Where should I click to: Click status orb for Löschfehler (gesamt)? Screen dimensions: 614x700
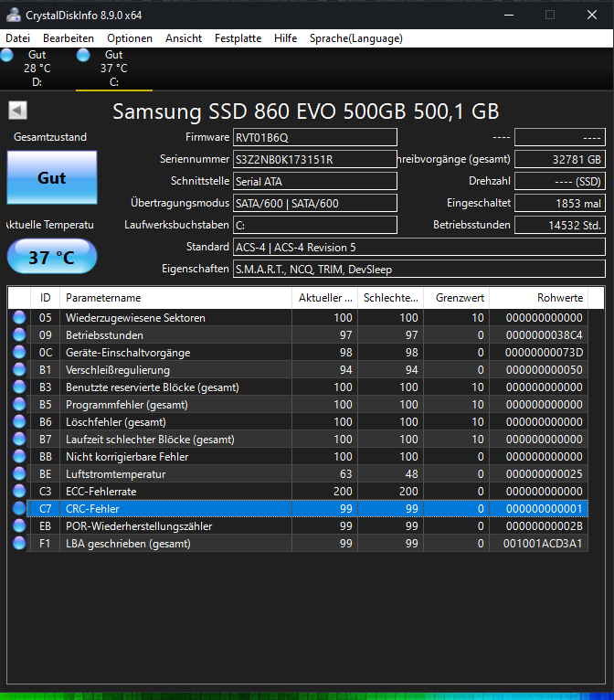click(19, 422)
